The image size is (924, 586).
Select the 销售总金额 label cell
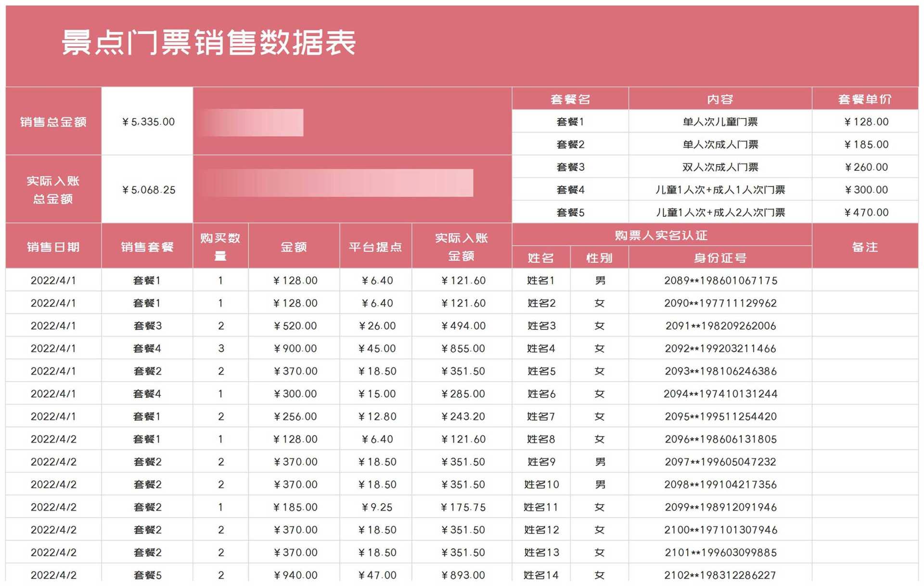tap(53, 121)
